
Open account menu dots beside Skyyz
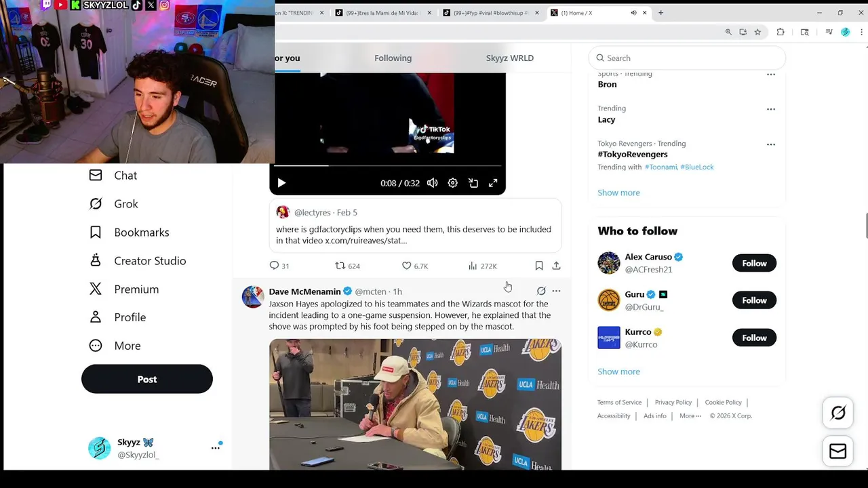[216, 448]
